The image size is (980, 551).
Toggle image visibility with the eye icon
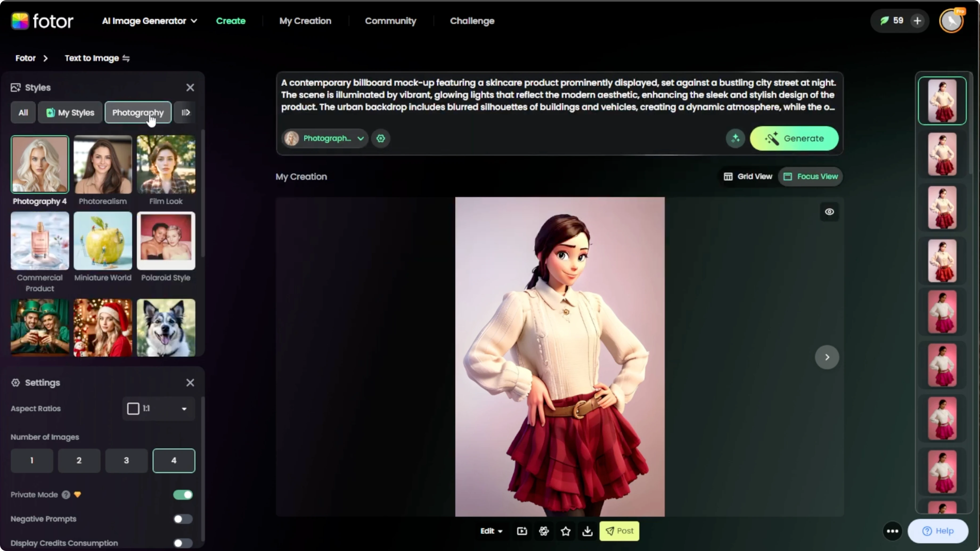[x=829, y=212]
